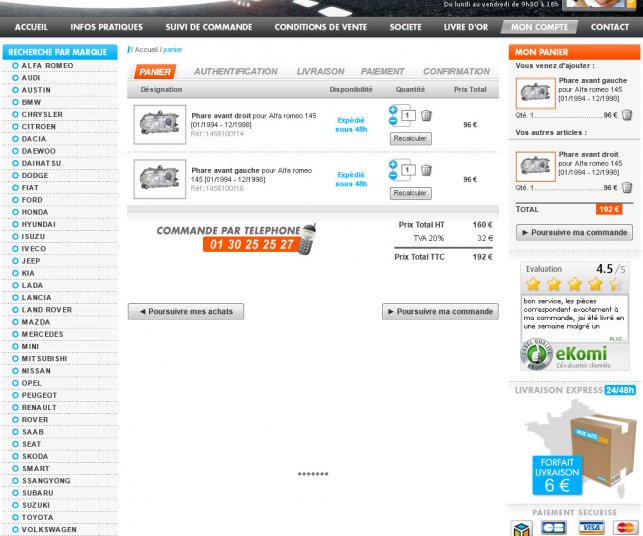This screenshot has width=643, height=536.
Task: Click Accueil breadcrumb link
Action: point(146,50)
